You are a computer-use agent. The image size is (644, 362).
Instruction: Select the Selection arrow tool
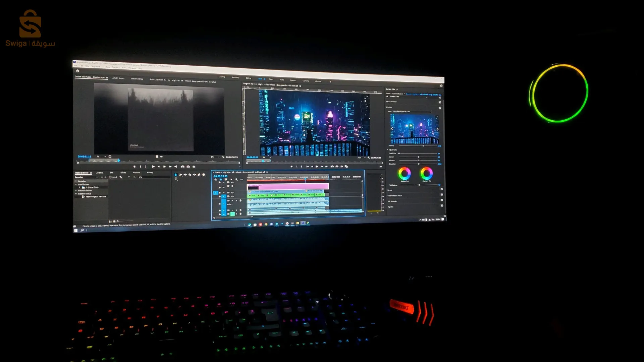176,175
